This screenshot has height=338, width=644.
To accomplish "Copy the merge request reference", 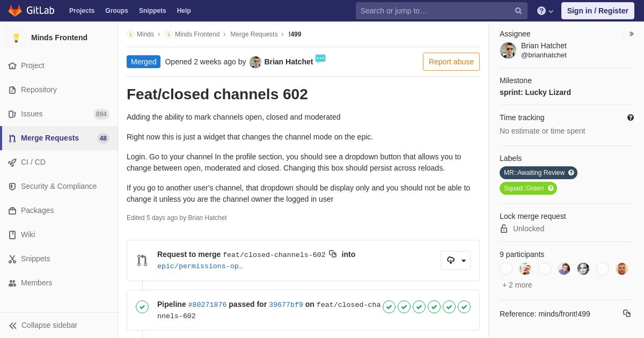I will click(x=626, y=313).
